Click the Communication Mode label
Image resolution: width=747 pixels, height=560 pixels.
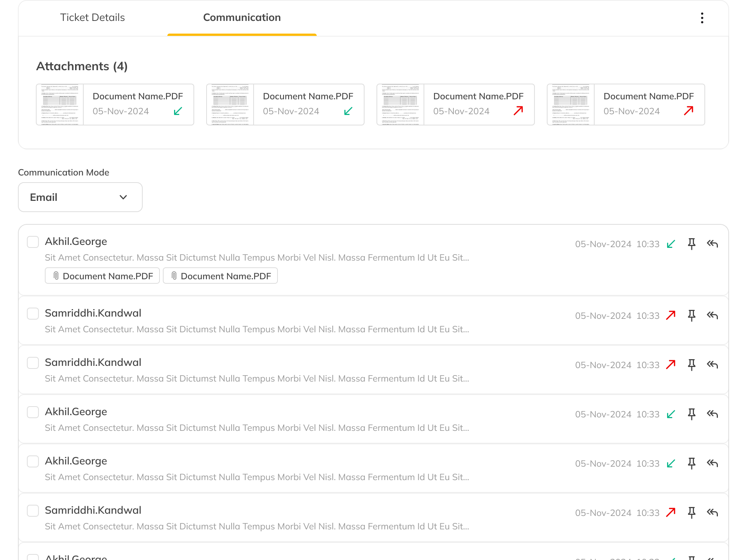pyautogui.click(x=63, y=172)
